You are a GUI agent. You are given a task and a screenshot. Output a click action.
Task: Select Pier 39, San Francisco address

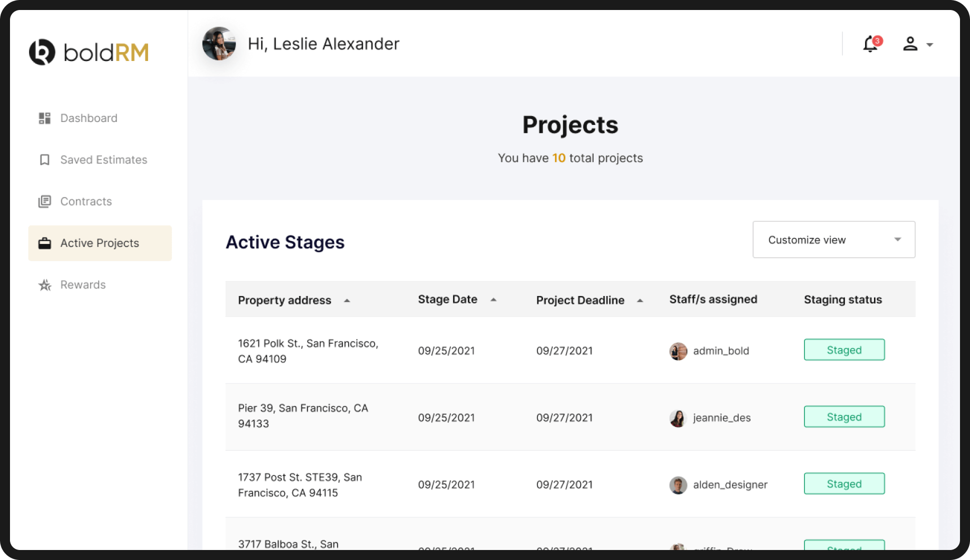coord(303,416)
